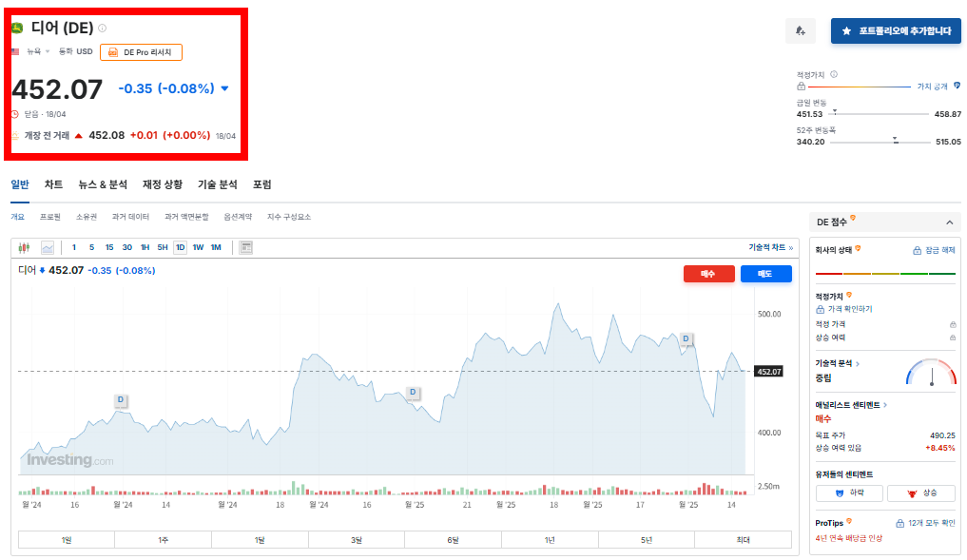
Task: Open the chart table view icon
Action: pyautogui.click(x=246, y=247)
